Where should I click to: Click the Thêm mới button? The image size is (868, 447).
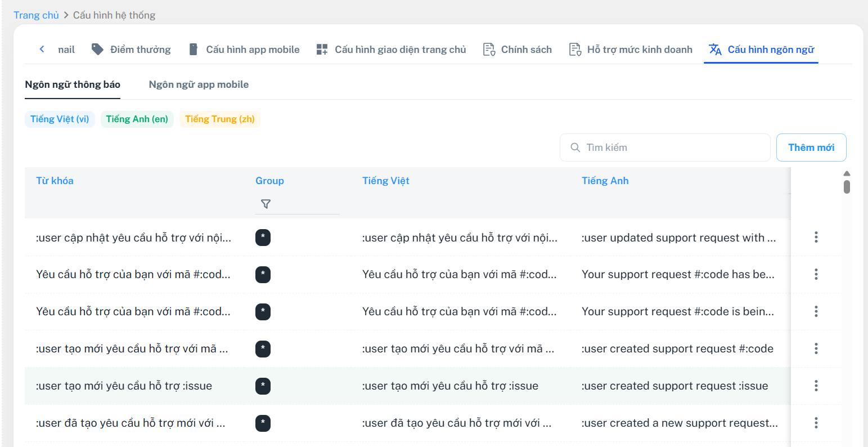pyautogui.click(x=811, y=147)
